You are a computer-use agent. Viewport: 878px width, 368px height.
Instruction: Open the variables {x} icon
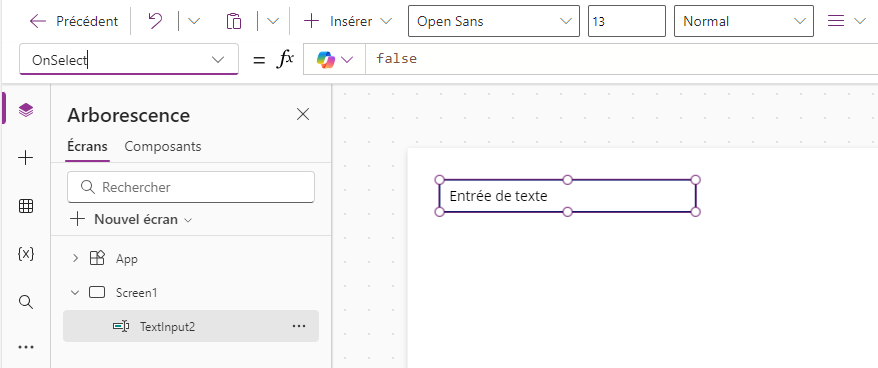(26, 254)
